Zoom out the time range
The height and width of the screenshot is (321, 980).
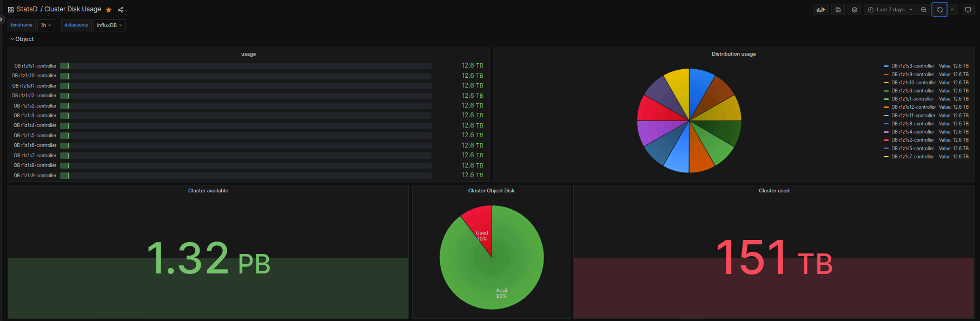pyautogui.click(x=924, y=10)
